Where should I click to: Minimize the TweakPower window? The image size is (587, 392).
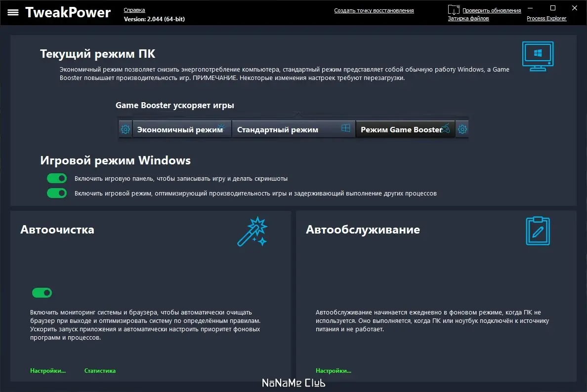coord(530,8)
